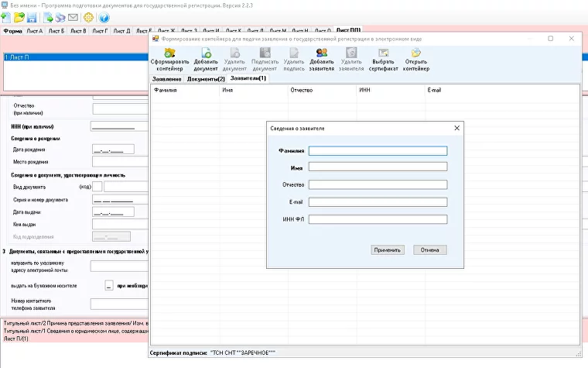Click the Дата выдачи field

pyautogui.click(x=113, y=212)
